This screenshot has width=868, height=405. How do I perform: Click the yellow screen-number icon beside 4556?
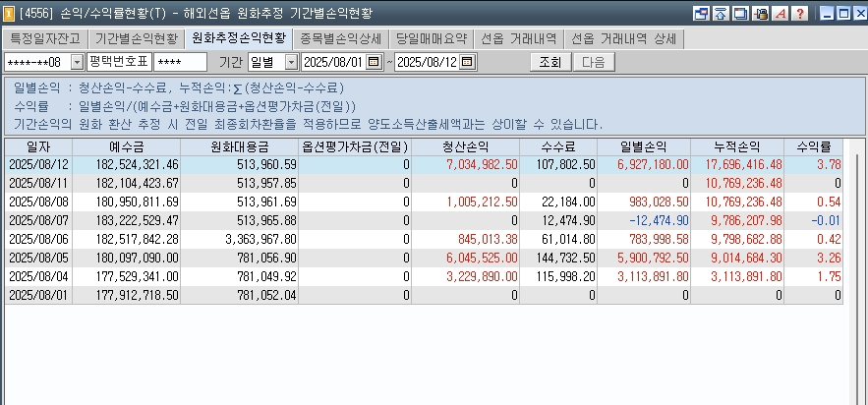(9, 14)
